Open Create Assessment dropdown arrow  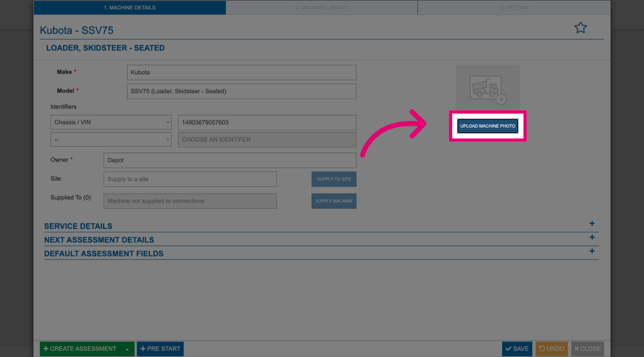click(127, 349)
